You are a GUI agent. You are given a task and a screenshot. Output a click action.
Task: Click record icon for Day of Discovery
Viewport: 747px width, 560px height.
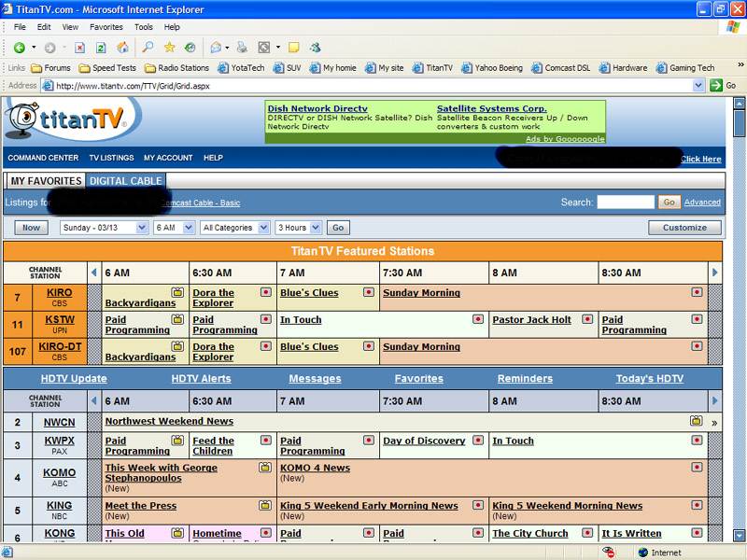pos(478,440)
